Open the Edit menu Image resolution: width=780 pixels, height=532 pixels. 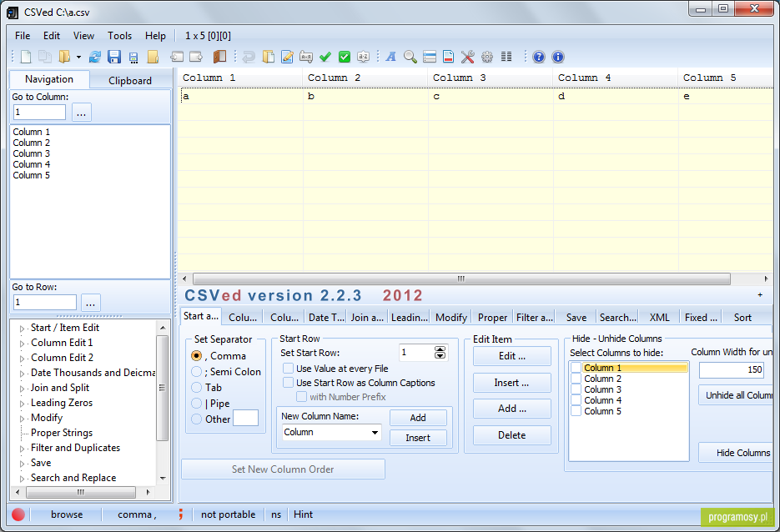point(52,36)
